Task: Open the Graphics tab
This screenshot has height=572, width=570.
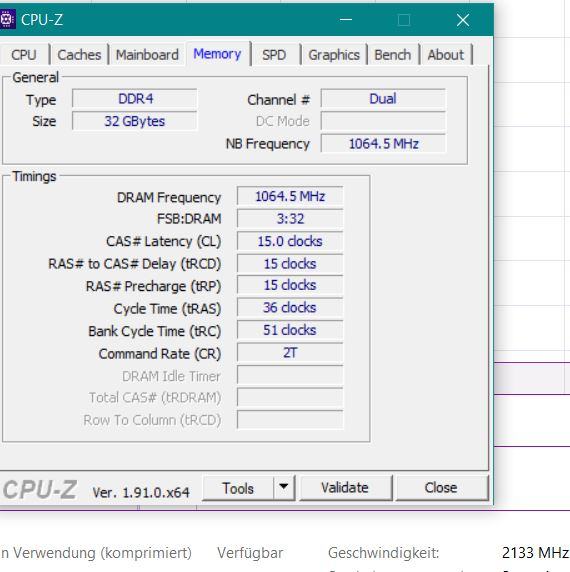Action: [334, 55]
